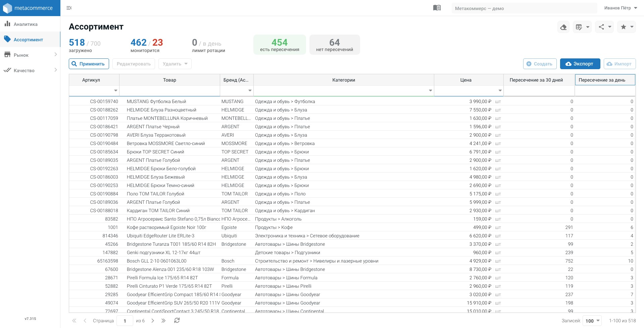Select Платье MONTEBELLUNA Коричневый product
This screenshot has height=328, width=644.
click(x=167, y=118)
